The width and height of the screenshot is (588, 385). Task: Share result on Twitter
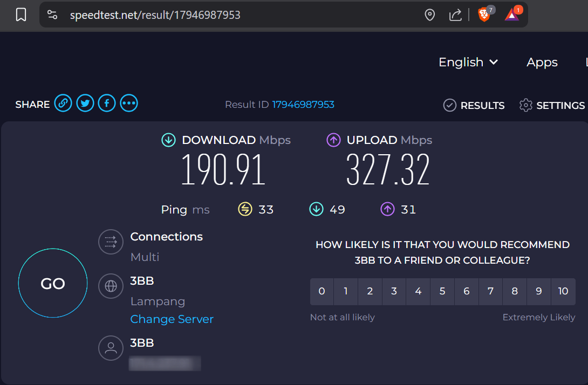[85, 103]
